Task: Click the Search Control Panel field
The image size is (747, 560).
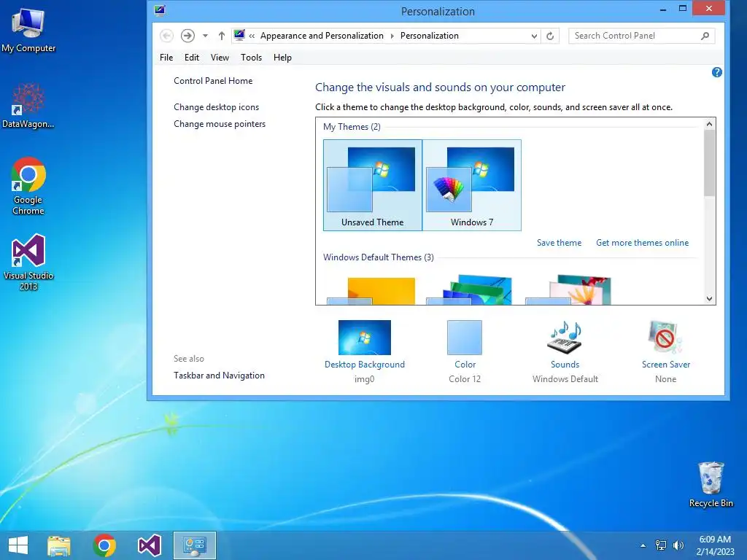Action: point(641,36)
